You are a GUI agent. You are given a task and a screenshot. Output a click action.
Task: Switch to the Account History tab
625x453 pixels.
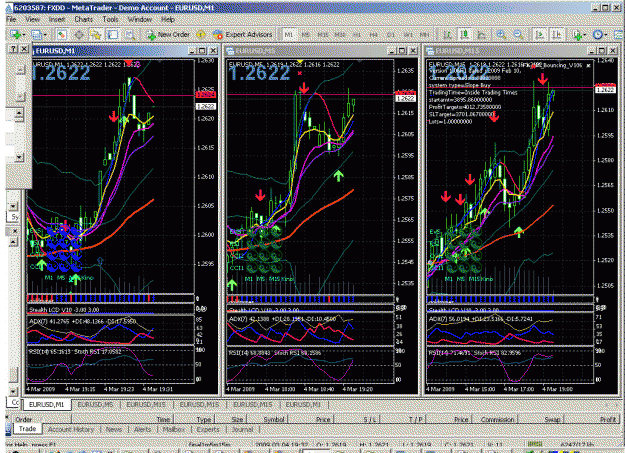point(71,429)
